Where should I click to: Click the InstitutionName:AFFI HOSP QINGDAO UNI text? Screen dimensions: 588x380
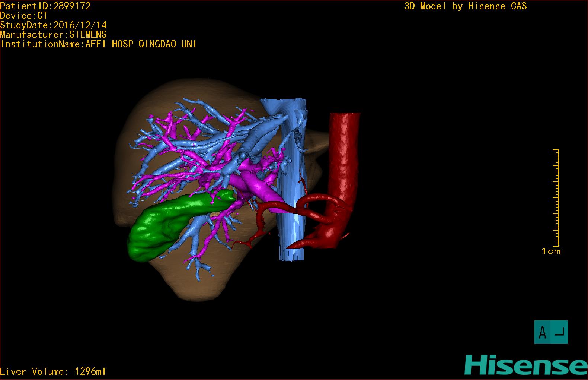click(x=99, y=44)
